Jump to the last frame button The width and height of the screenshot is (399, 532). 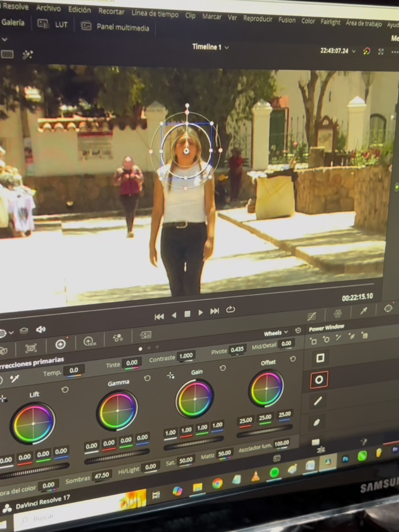coord(215,311)
